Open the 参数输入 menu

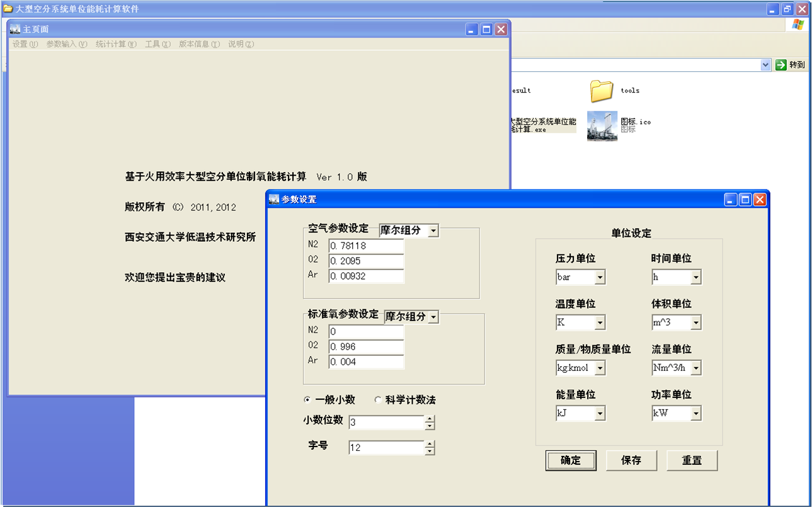[66, 44]
